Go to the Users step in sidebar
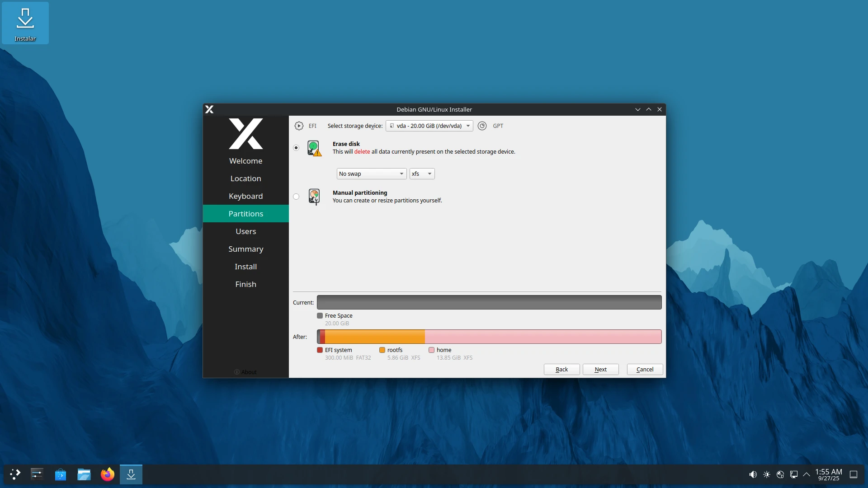The height and width of the screenshot is (488, 868). (245, 231)
